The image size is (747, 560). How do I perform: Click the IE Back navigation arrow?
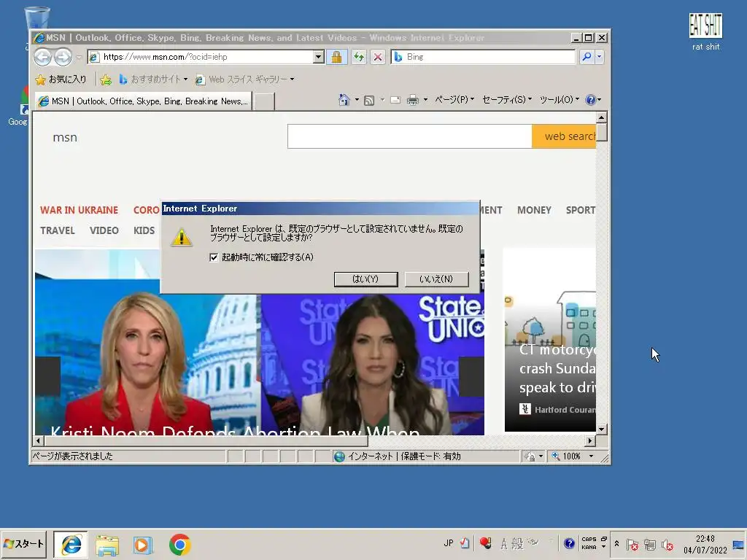[42, 58]
